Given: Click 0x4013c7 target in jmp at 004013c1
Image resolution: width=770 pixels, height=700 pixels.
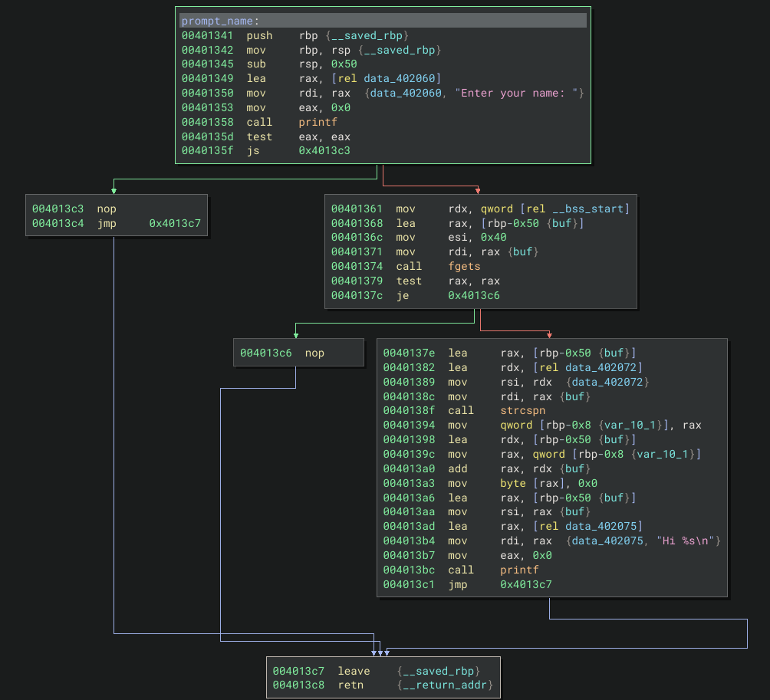Looking at the screenshot, I should coord(526,584).
